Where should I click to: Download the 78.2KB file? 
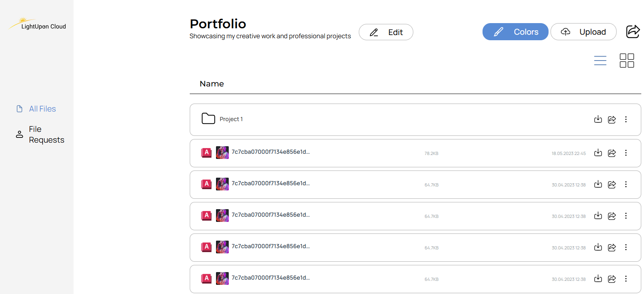pos(598,153)
